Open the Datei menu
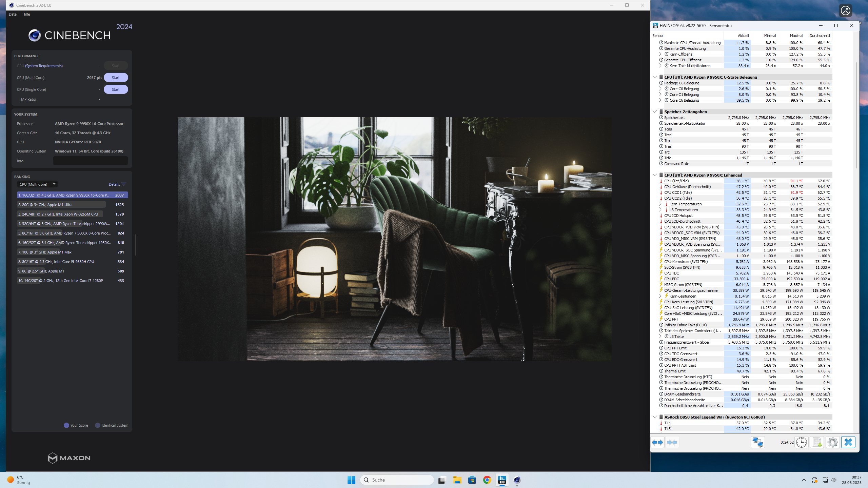The width and height of the screenshot is (868, 488). [13, 14]
